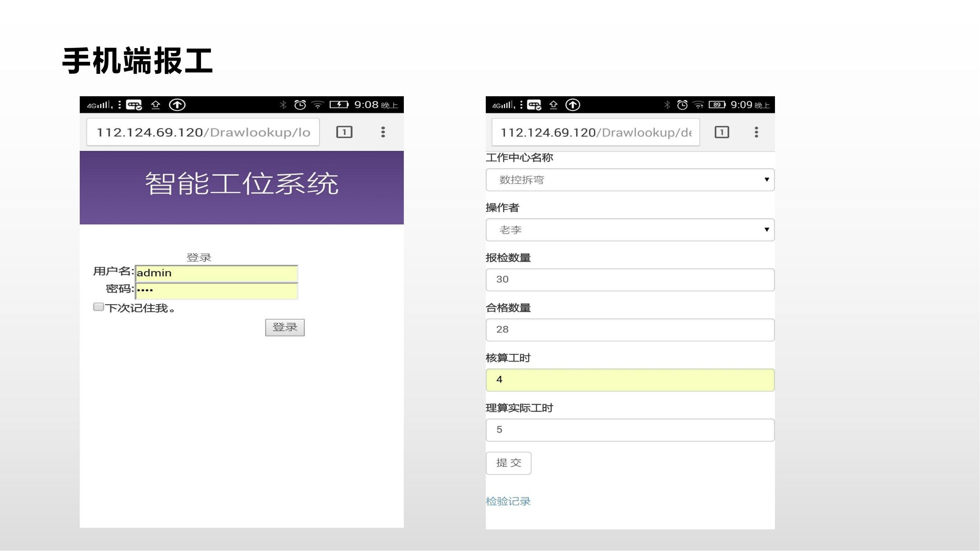Tap circled upload arrow icon in right status bar
The width and height of the screenshot is (980, 551).
pyautogui.click(x=572, y=105)
